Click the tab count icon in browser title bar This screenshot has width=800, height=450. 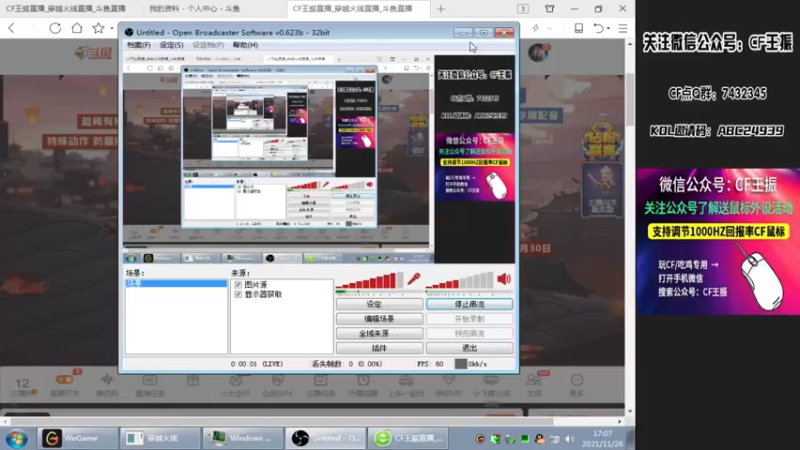click(x=523, y=9)
